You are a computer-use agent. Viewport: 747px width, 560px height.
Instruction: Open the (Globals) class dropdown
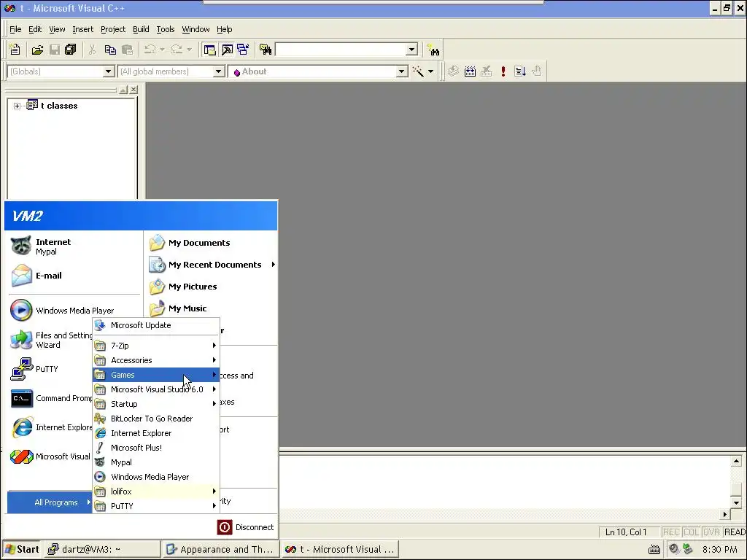109,71
